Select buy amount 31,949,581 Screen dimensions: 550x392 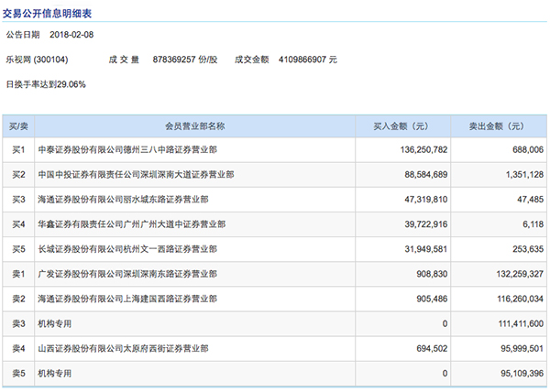(x=426, y=249)
